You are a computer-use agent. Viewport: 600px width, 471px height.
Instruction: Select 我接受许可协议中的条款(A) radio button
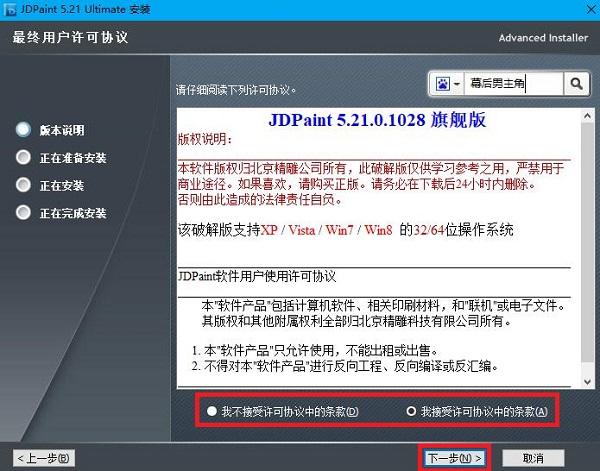point(411,411)
